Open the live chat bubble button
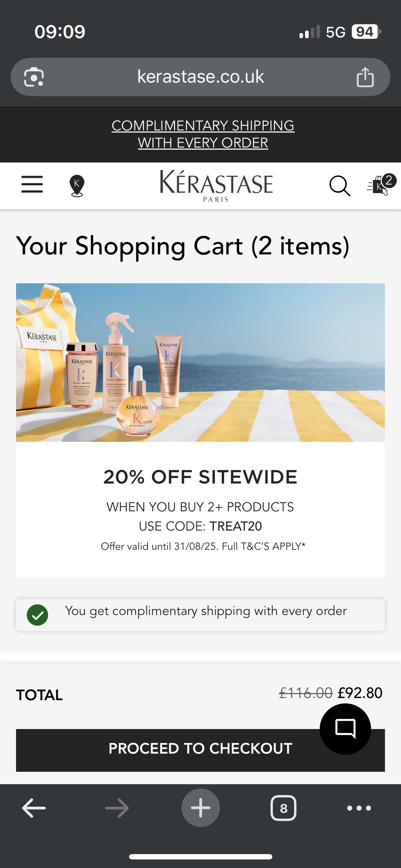 coord(345,729)
